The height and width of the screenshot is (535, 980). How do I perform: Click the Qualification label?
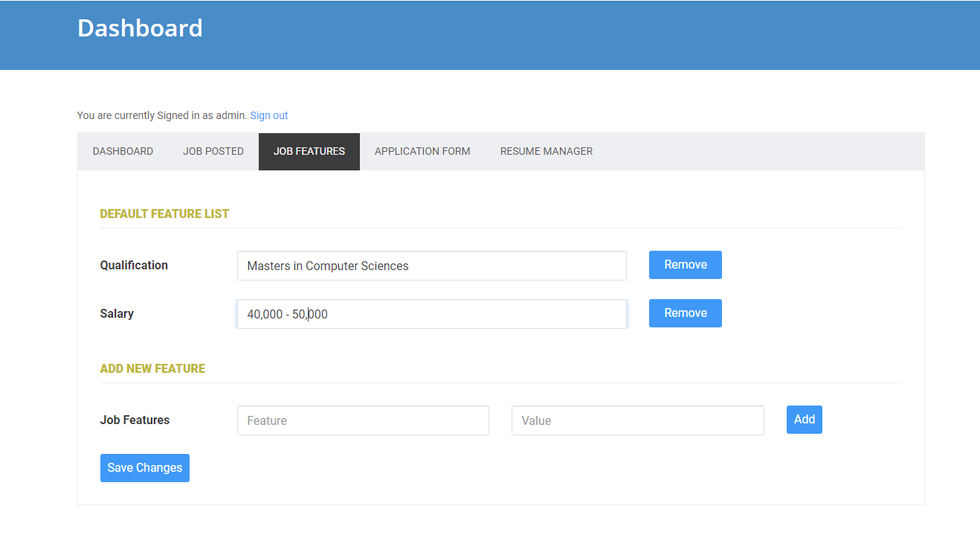click(134, 265)
